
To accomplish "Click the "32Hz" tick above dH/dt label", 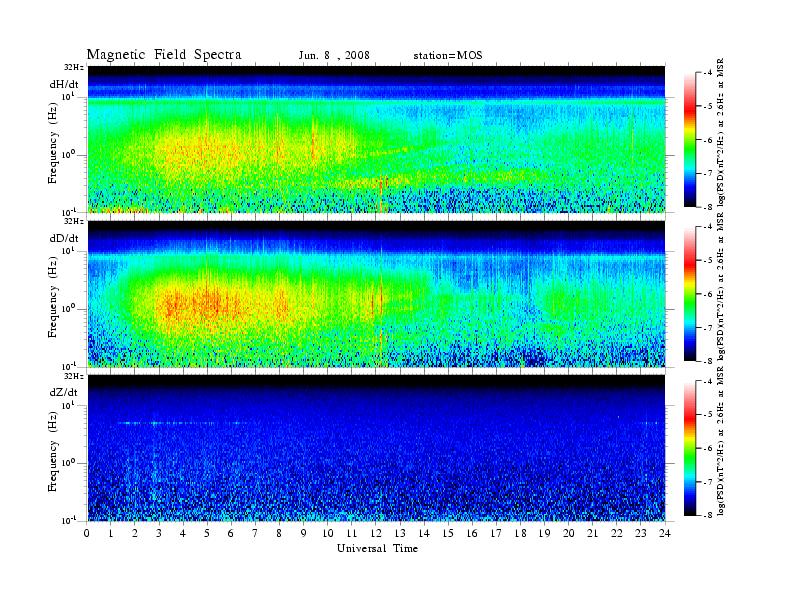I will coord(73,67).
